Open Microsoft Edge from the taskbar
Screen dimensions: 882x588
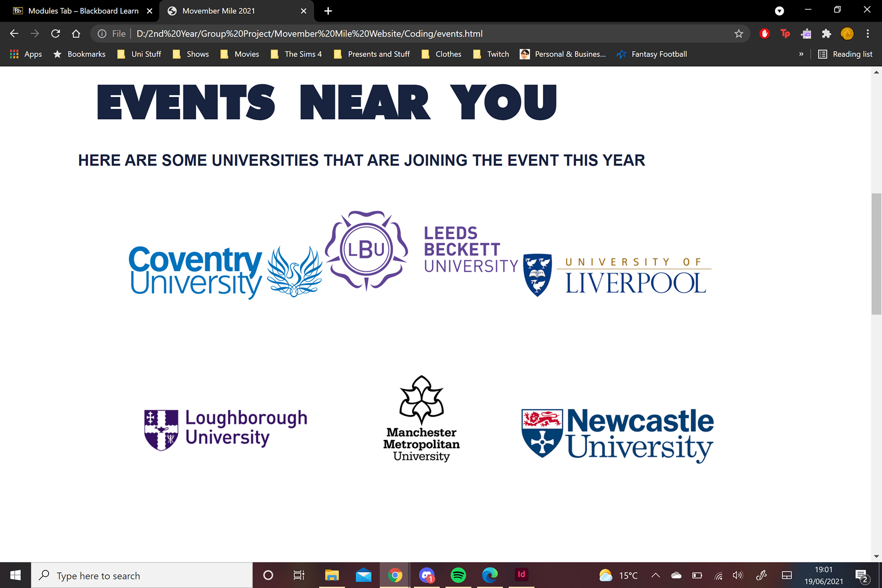[490, 575]
